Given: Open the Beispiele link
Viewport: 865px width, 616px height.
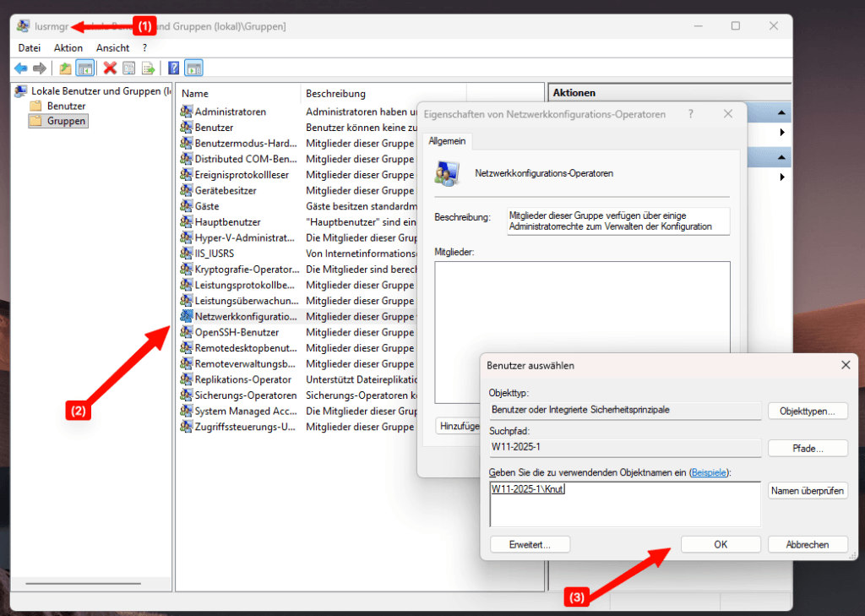Looking at the screenshot, I should click(708, 472).
